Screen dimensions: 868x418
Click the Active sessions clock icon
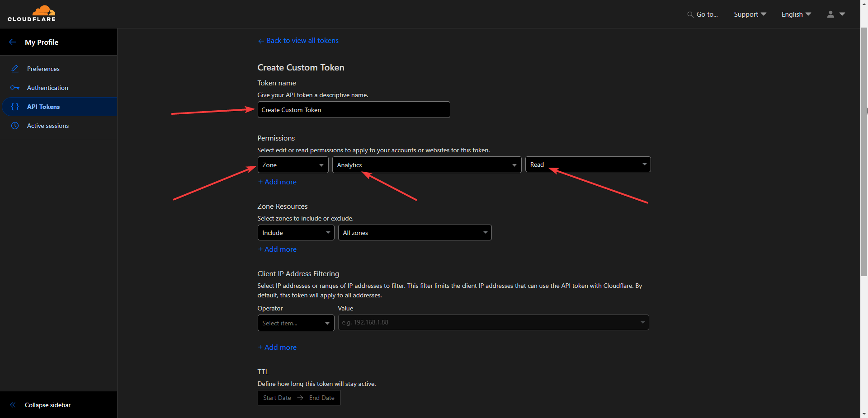point(15,126)
